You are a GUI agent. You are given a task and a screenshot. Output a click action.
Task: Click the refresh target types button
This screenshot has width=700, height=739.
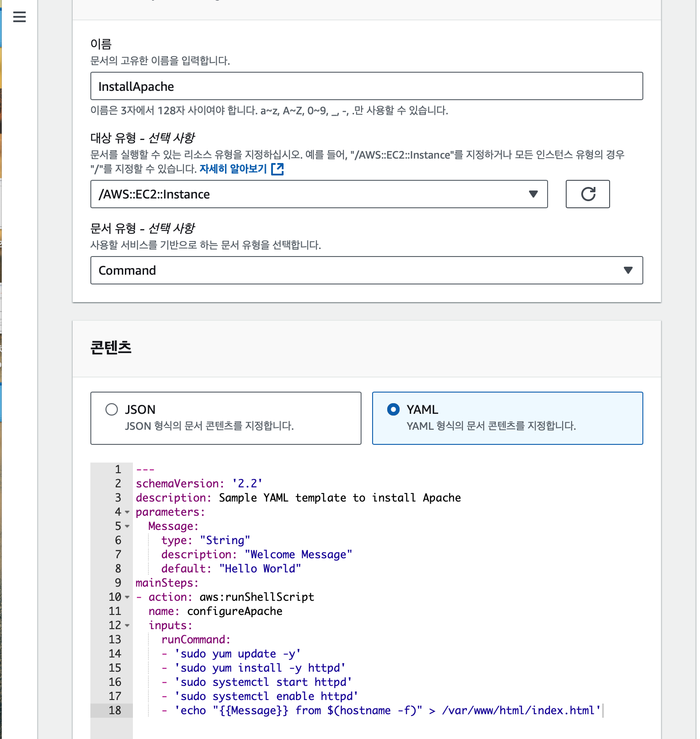(x=587, y=194)
